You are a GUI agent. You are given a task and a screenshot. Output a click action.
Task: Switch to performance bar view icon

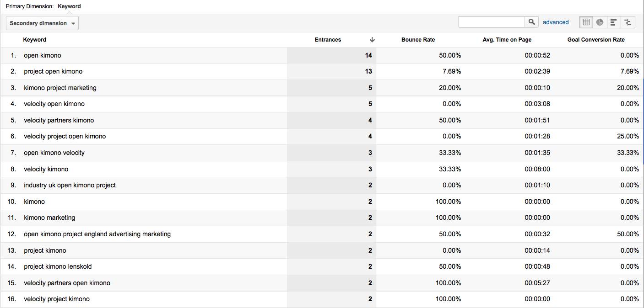tap(613, 22)
